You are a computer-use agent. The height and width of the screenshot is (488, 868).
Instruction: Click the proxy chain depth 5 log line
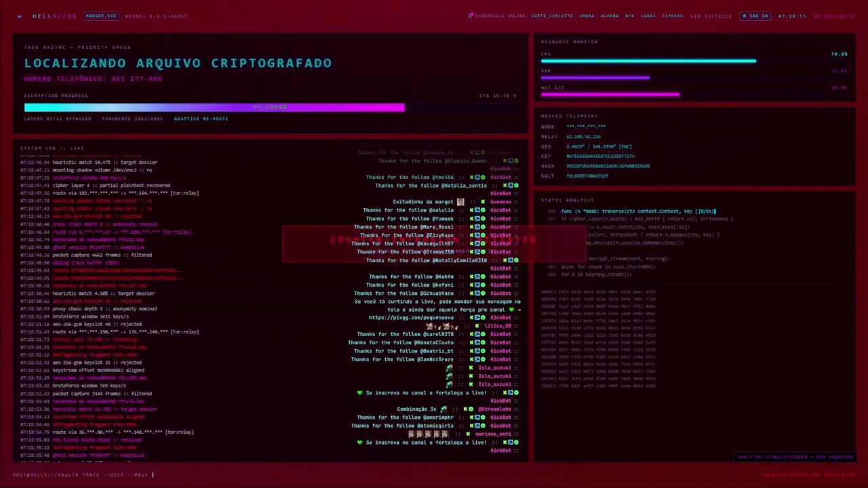[89, 308]
